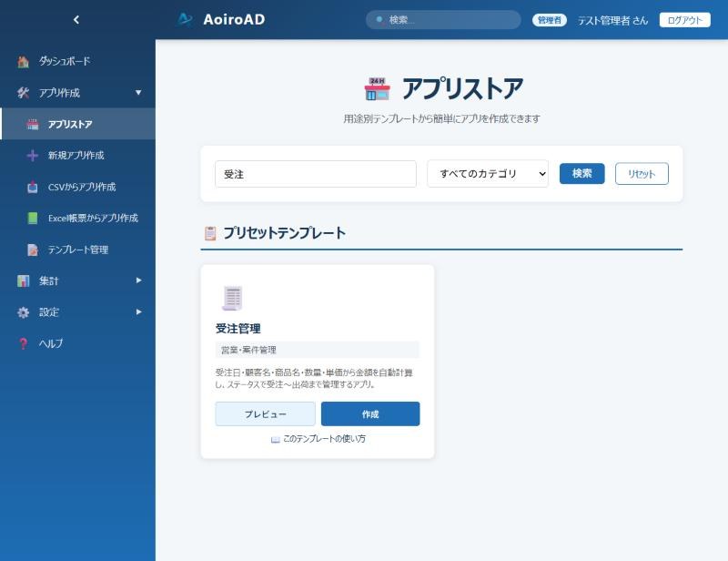
Task: Select the store icon next to アプリストア in sidebar
Action: (33, 124)
